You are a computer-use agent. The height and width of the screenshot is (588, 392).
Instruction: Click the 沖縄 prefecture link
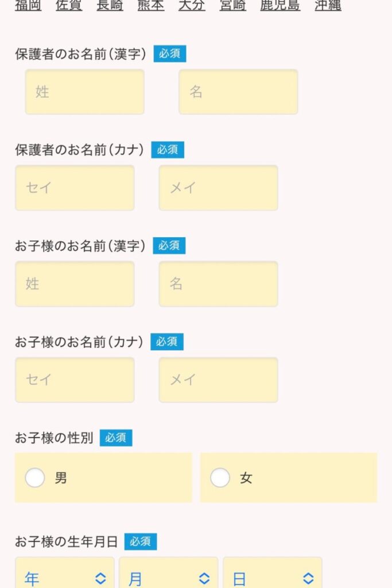[328, 6]
